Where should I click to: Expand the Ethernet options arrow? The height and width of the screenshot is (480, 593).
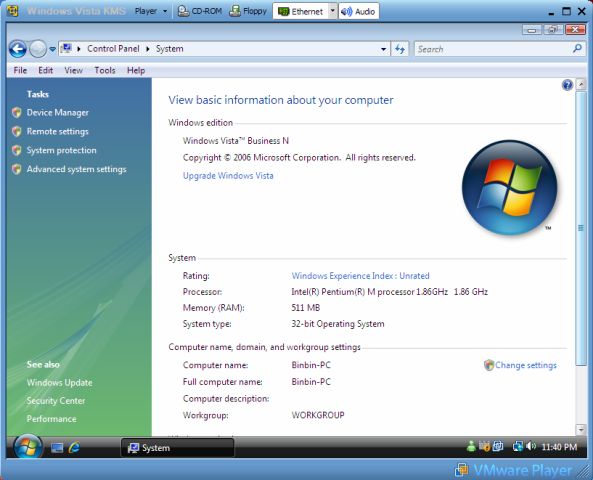332,11
